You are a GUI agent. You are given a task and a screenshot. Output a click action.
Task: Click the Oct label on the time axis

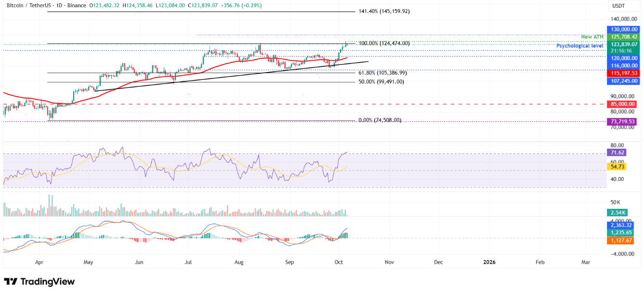[x=339, y=262]
